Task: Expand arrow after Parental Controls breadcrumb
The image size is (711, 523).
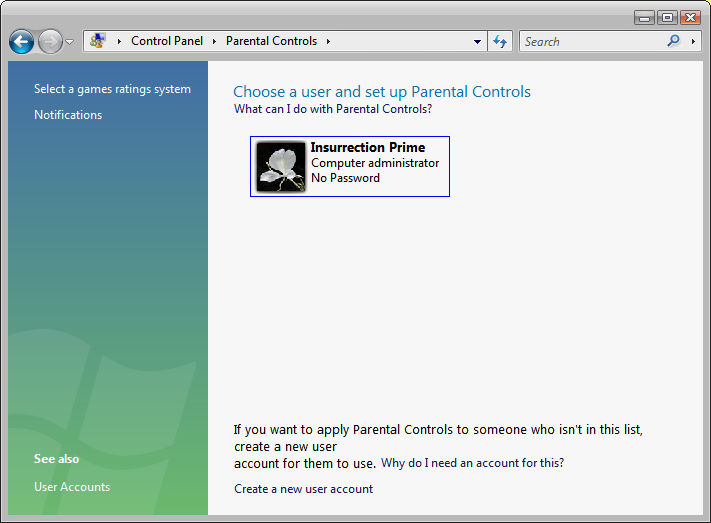Action: pyautogui.click(x=328, y=42)
